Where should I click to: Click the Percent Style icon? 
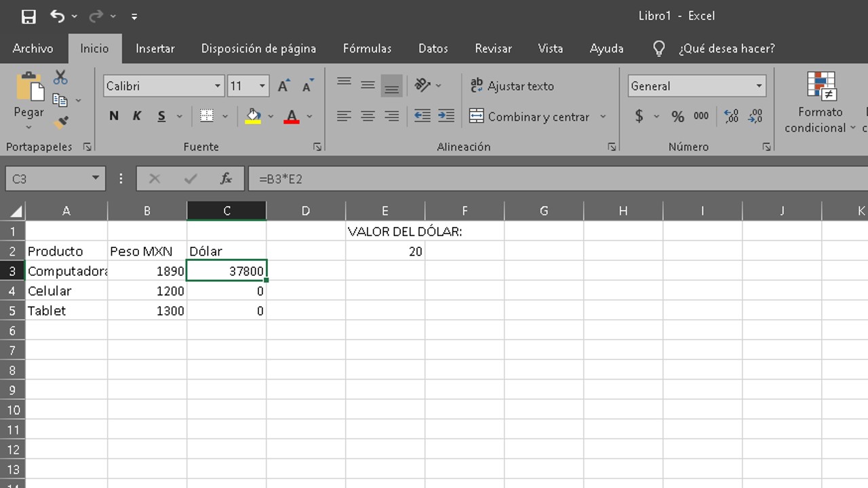677,117
